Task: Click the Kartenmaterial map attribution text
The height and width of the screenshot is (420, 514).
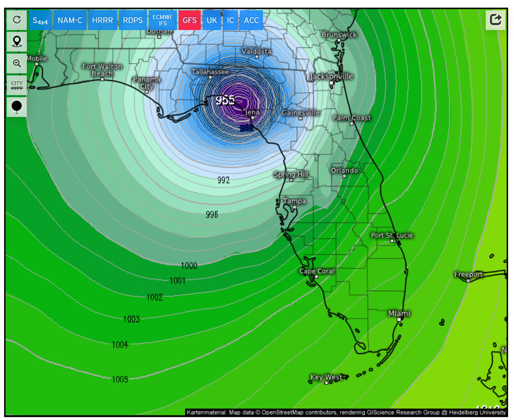Action: click(346, 412)
